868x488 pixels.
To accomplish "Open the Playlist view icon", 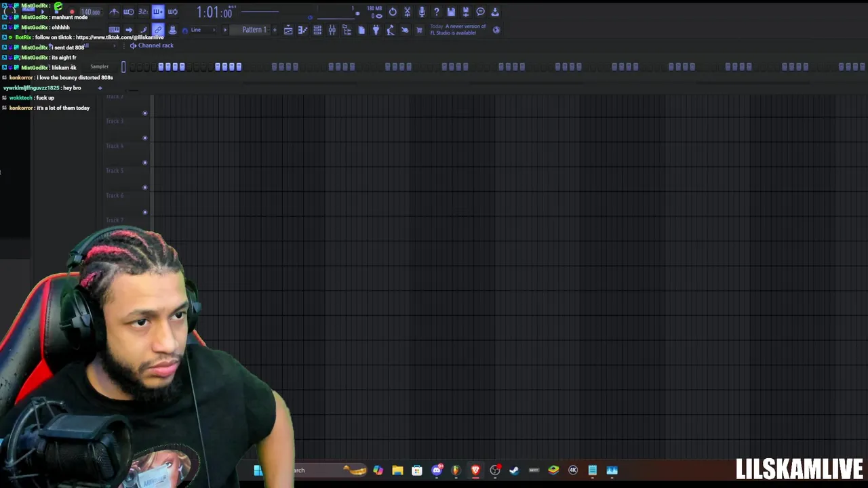I will pos(288,30).
